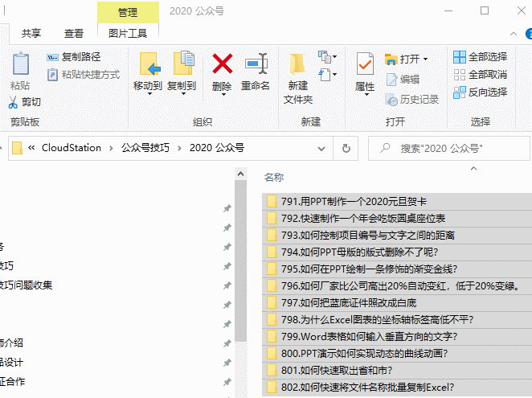
Task: Click the New folder (新建文件夹) icon
Action: coord(297,64)
